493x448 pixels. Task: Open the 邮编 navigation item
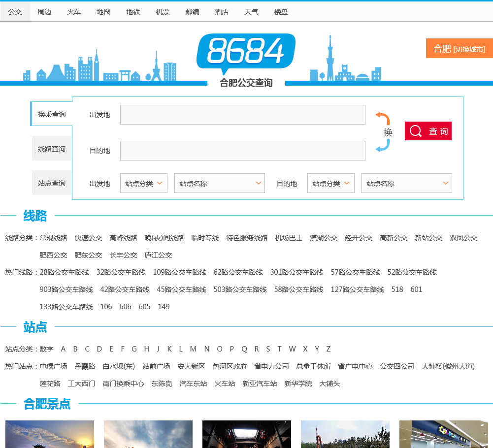click(192, 12)
